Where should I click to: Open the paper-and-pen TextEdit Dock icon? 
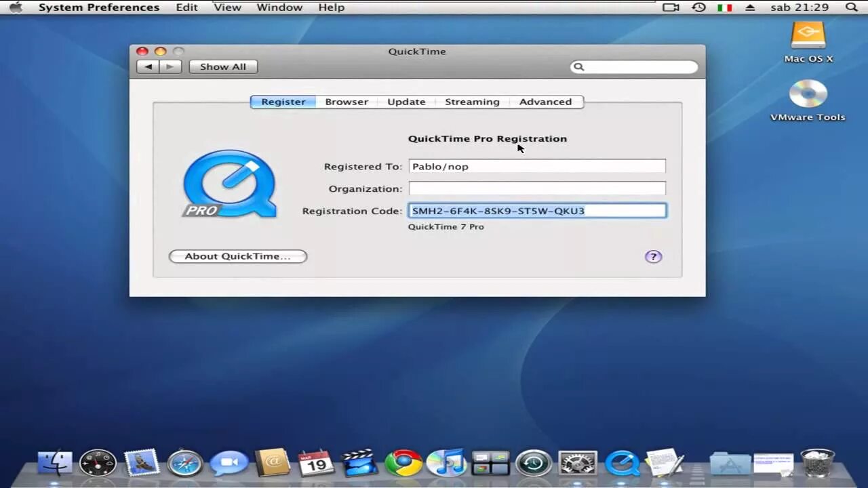coord(664,463)
